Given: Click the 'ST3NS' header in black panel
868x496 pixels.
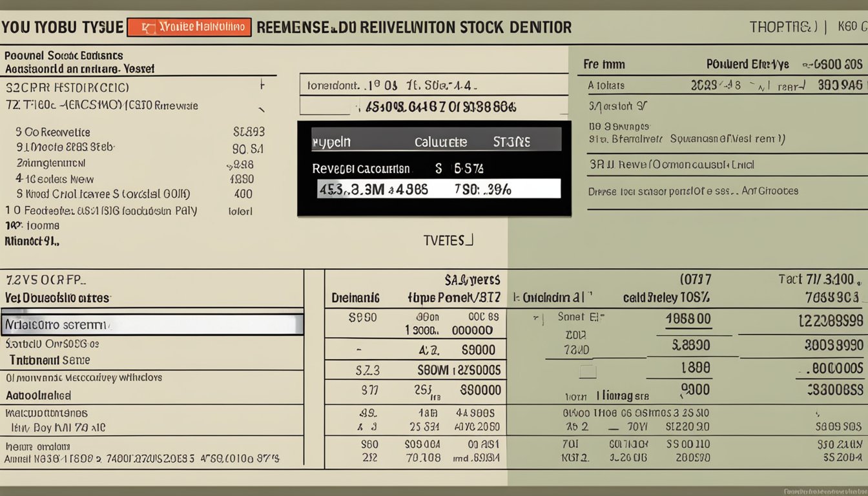Looking at the screenshot, I should [511, 142].
